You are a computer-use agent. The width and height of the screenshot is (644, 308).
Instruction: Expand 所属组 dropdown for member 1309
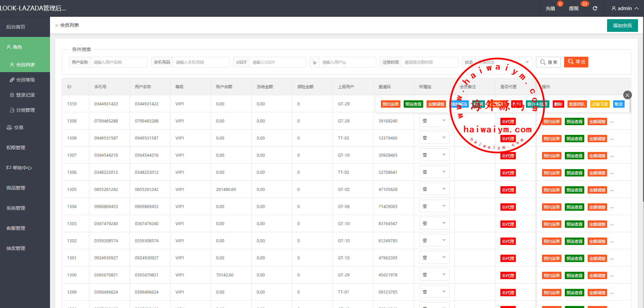click(434, 121)
